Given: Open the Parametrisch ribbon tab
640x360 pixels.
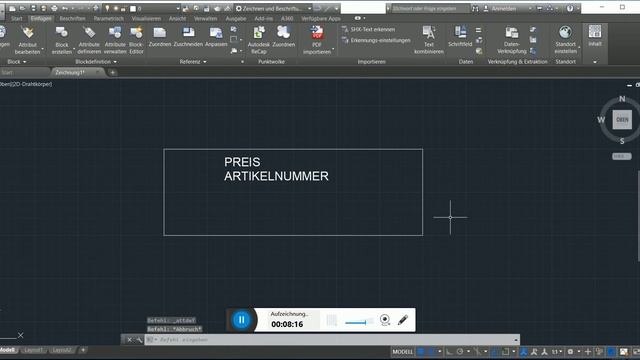Looking at the screenshot, I should [x=109, y=18].
